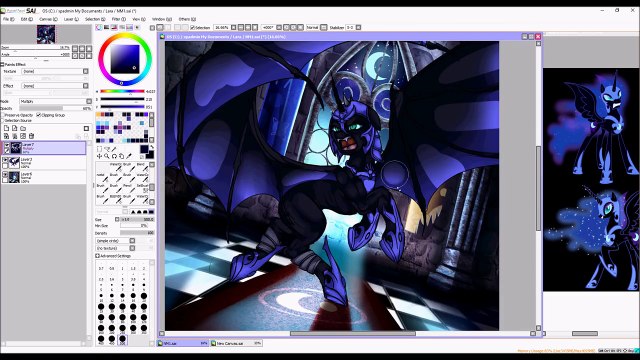Choose the flattest brush edge shape

pos(151,212)
